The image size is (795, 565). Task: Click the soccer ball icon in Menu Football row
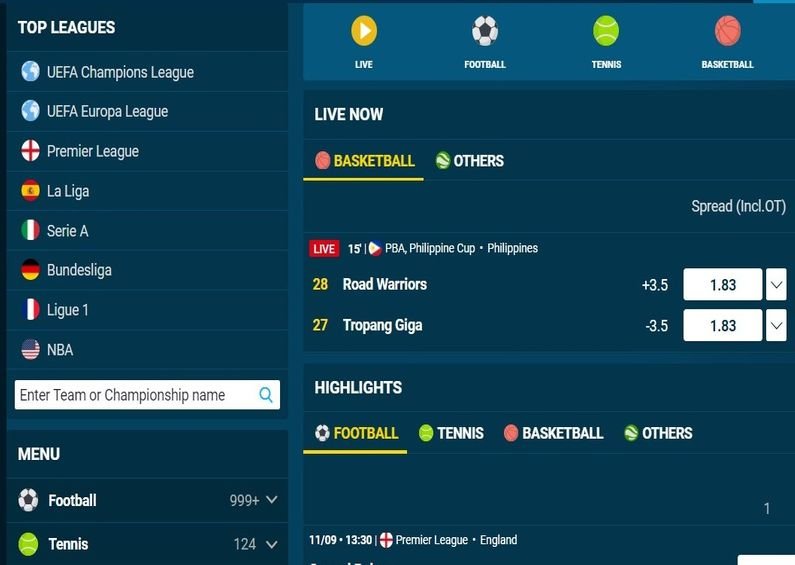28,500
